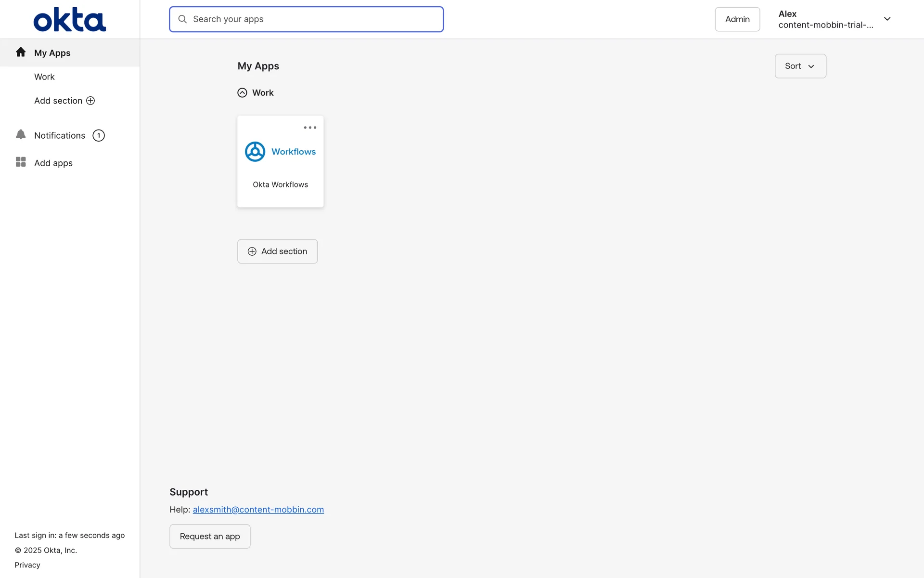Open the Workflows app logo

[255, 152]
